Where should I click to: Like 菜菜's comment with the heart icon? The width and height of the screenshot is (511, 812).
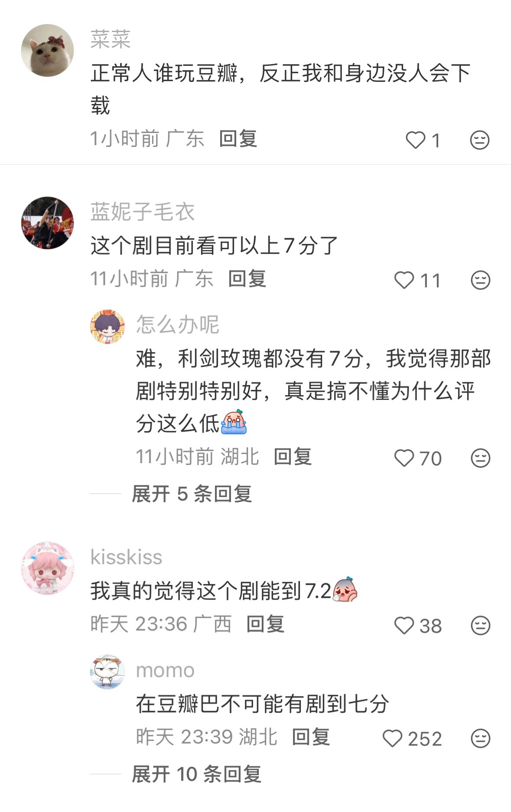[415, 140]
